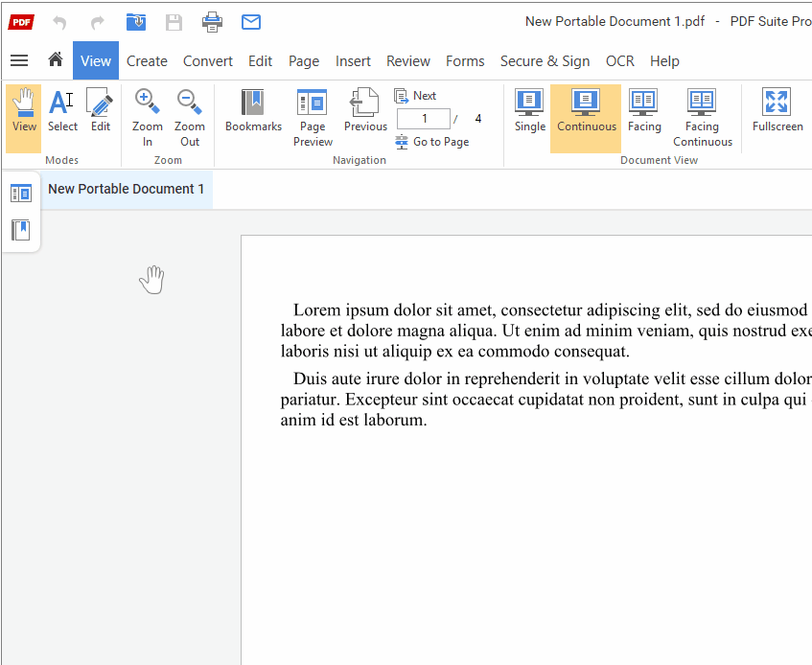Open the Review ribbon tab

408,61
